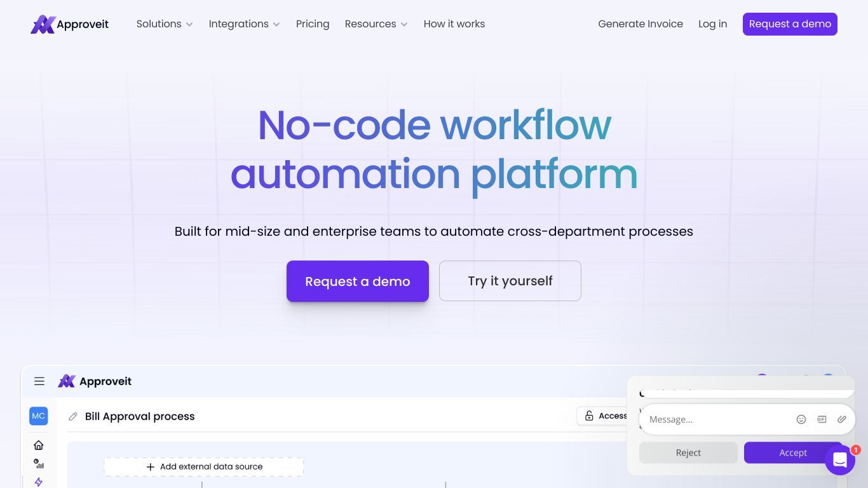
Task: Expand the Integrations dropdown chevron
Action: click(276, 25)
